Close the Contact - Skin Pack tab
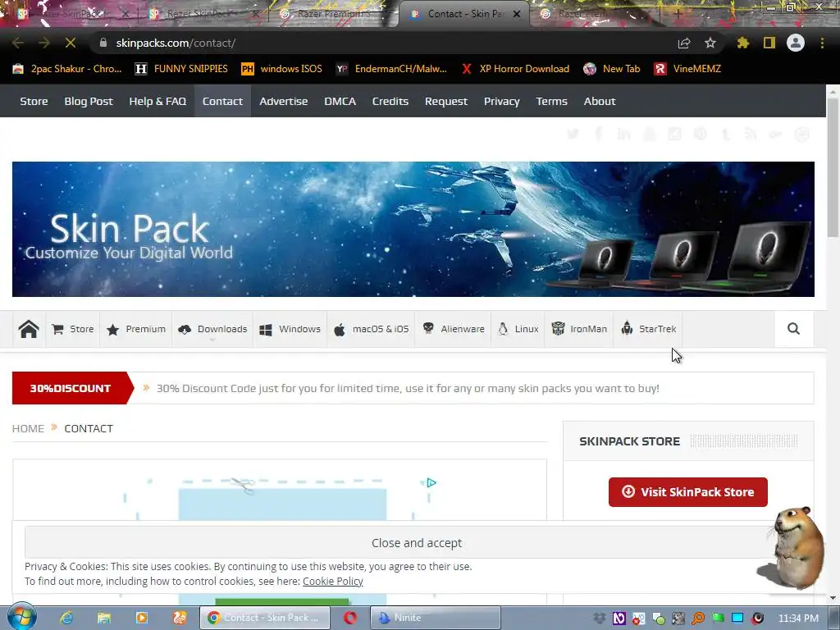The image size is (840, 630). (517, 14)
